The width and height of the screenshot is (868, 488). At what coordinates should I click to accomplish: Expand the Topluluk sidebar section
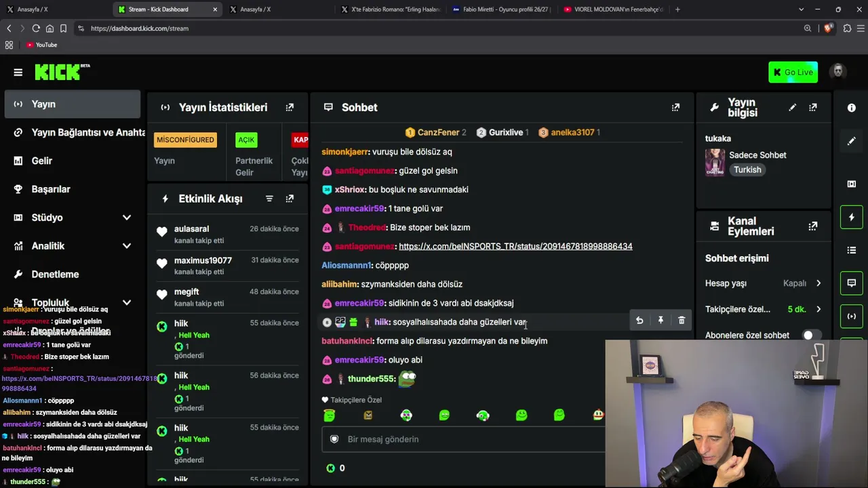click(x=127, y=303)
